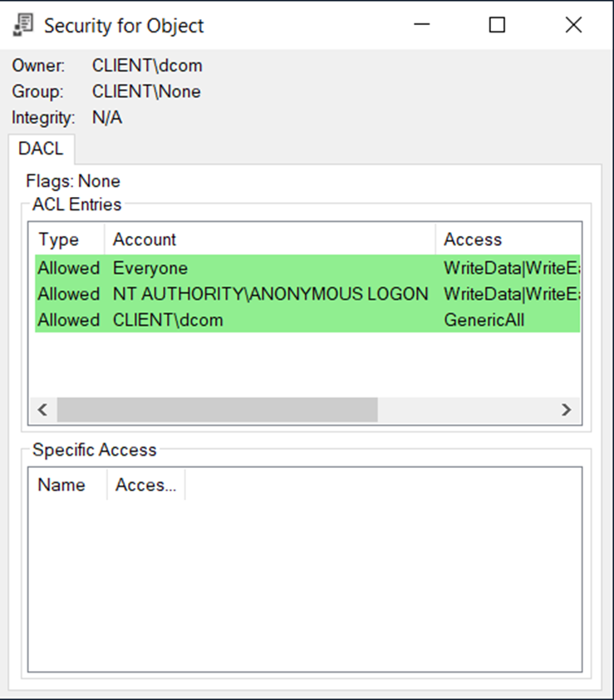Minimize the Security for Object window
The height and width of the screenshot is (700, 614).
(421, 25)
